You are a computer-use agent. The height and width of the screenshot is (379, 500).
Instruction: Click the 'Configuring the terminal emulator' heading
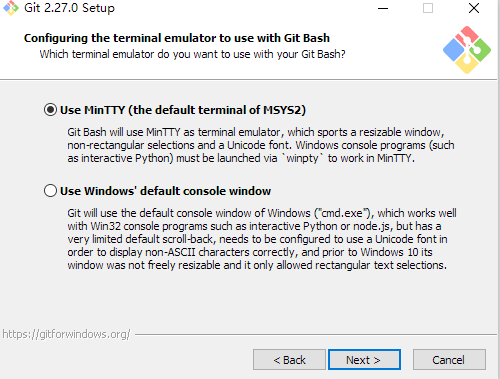pos(177,38)
